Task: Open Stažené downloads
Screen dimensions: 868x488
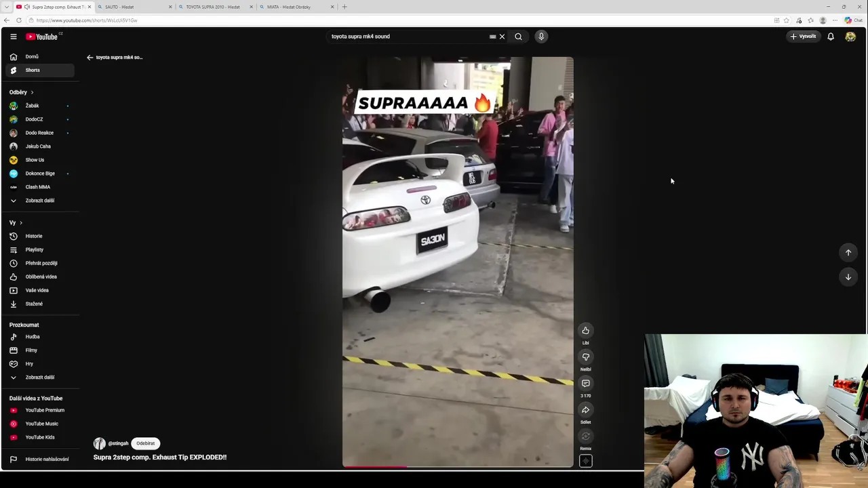Action: pos(40,304)
